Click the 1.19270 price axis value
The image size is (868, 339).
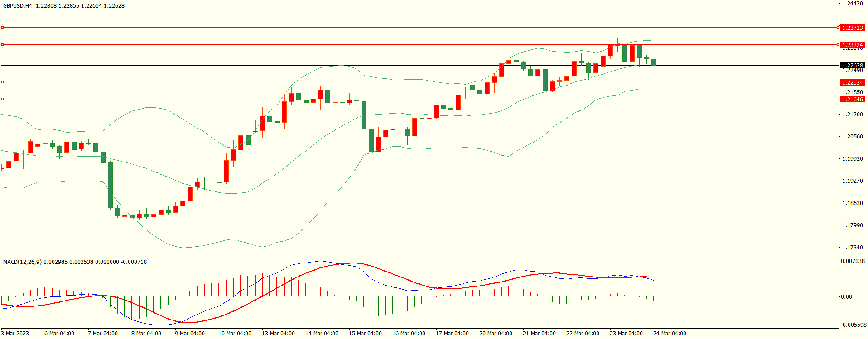[x=852, y=181]
